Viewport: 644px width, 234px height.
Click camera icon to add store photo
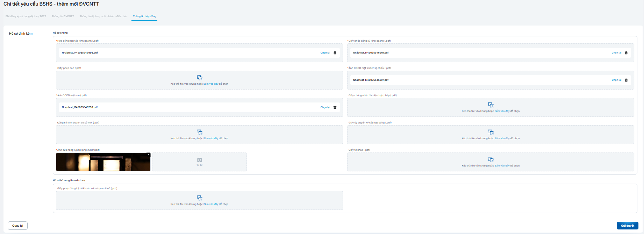point(200,160)
